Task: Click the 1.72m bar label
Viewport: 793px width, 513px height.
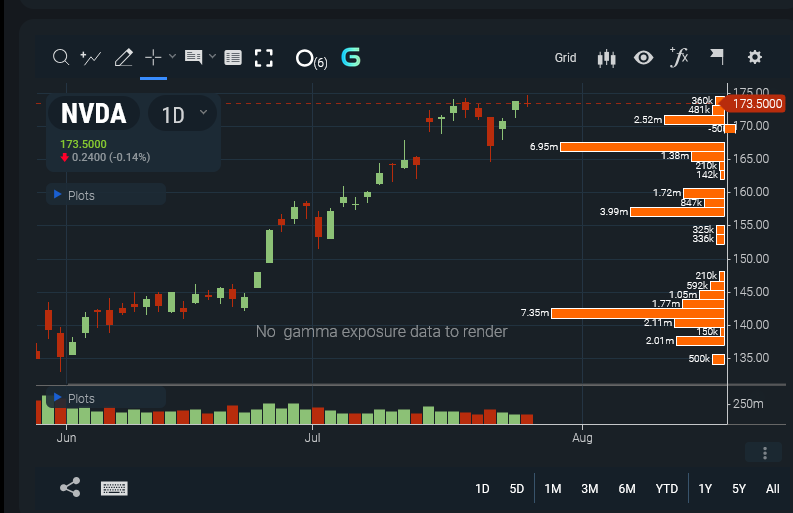Action: point(667,193)
